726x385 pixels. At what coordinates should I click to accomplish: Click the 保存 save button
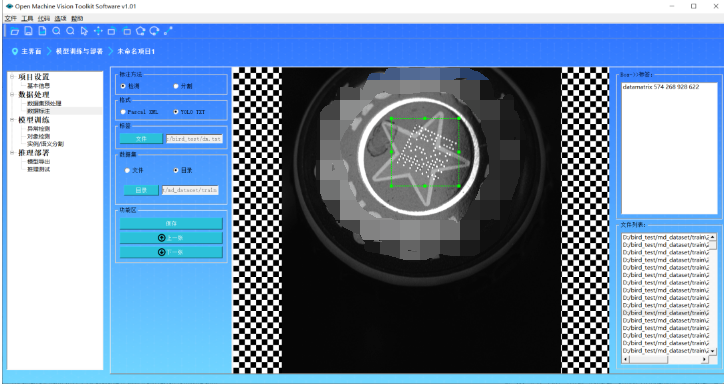click(171, 224)
